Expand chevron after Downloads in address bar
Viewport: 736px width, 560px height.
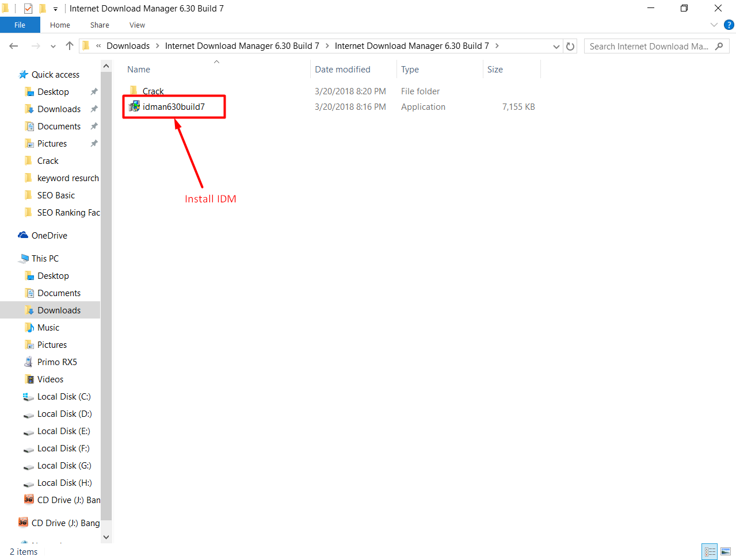pos(158,46)
